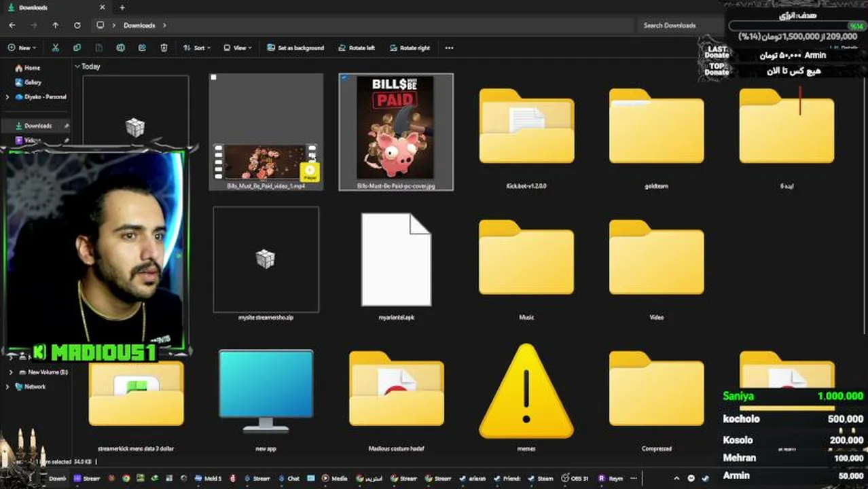Click Rotate right button
This screenshot has width=868, height=489.
(x=410, y=48)
